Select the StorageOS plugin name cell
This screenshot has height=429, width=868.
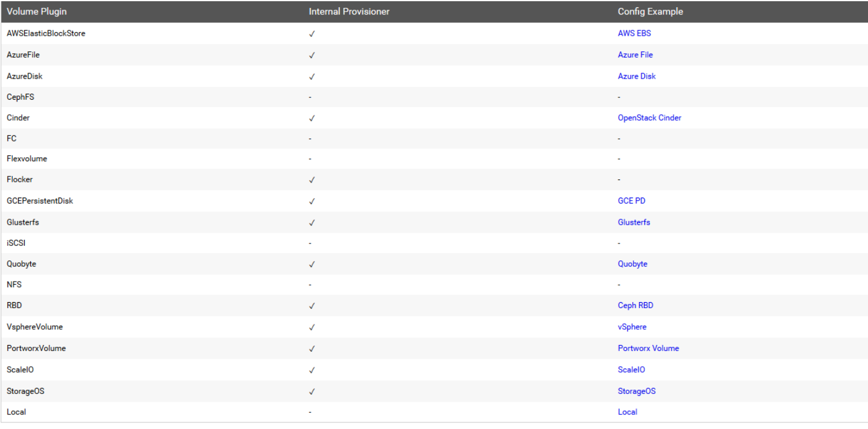(x=25, y=391)
